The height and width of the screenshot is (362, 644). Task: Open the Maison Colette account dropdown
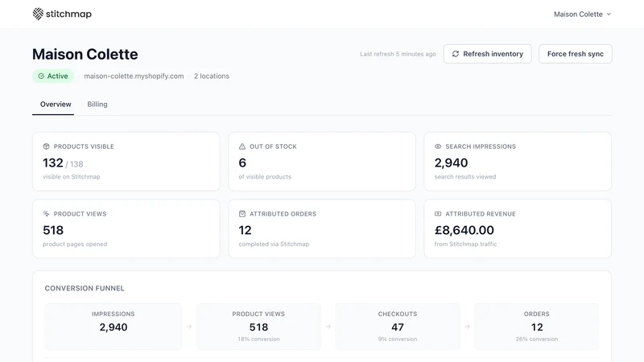[582, 14]
